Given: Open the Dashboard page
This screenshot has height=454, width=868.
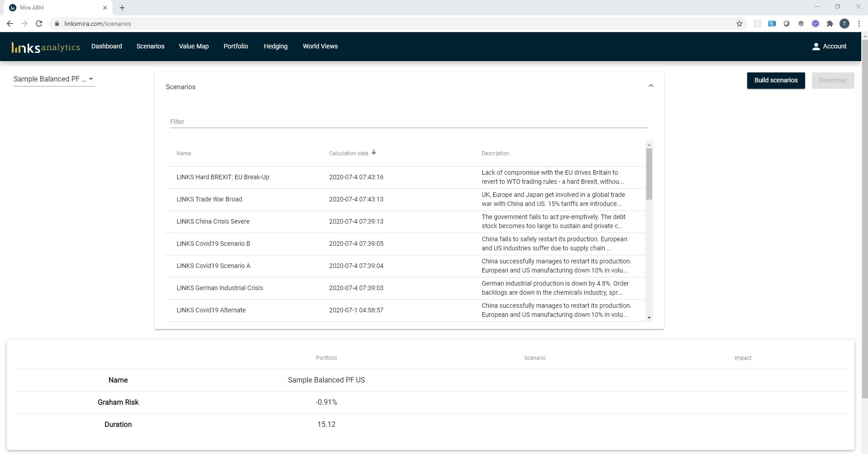Looking at the screenshot, I should 107,46.
